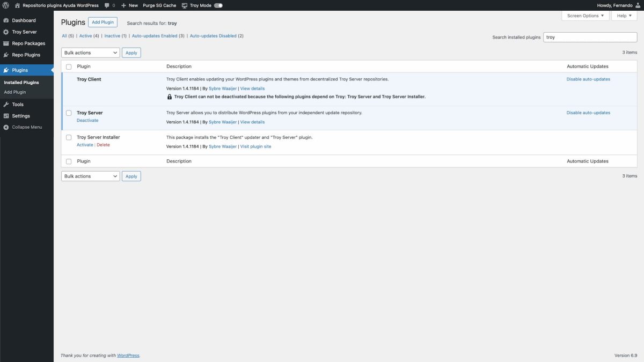This screenshot has height=362, width=644.
Task: Open Howdy, Fernando account menu
Action: click(x=618, y=5)
